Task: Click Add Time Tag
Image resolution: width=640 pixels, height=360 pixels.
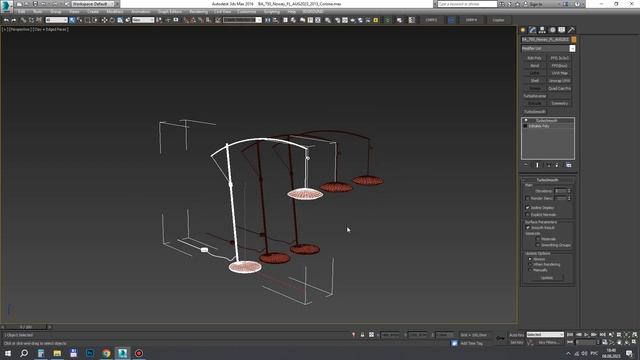Action: [471, 343]
